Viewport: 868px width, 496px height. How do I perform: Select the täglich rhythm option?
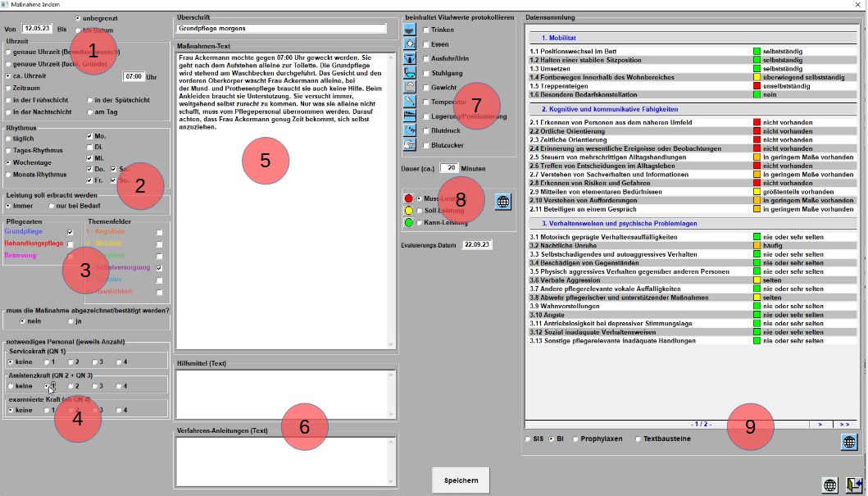[8, 139]
